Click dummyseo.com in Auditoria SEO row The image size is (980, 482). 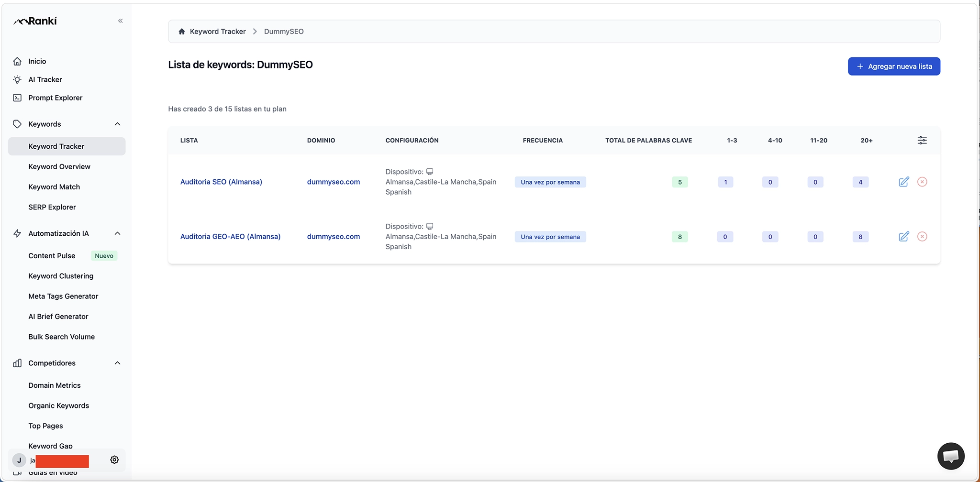coord(334,182)
